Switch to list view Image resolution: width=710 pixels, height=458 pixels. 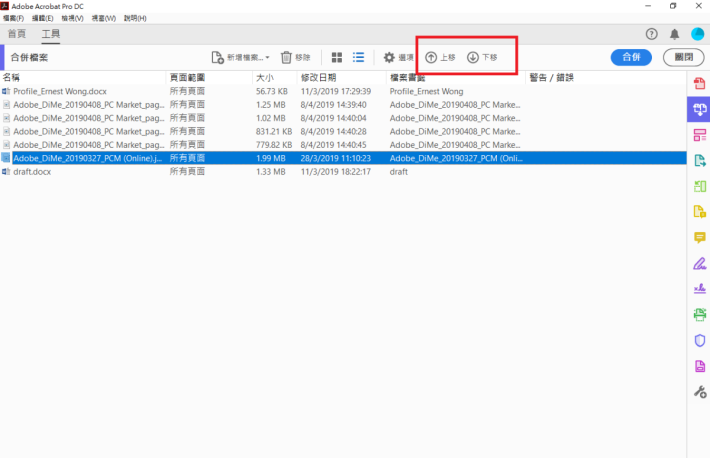358,58
